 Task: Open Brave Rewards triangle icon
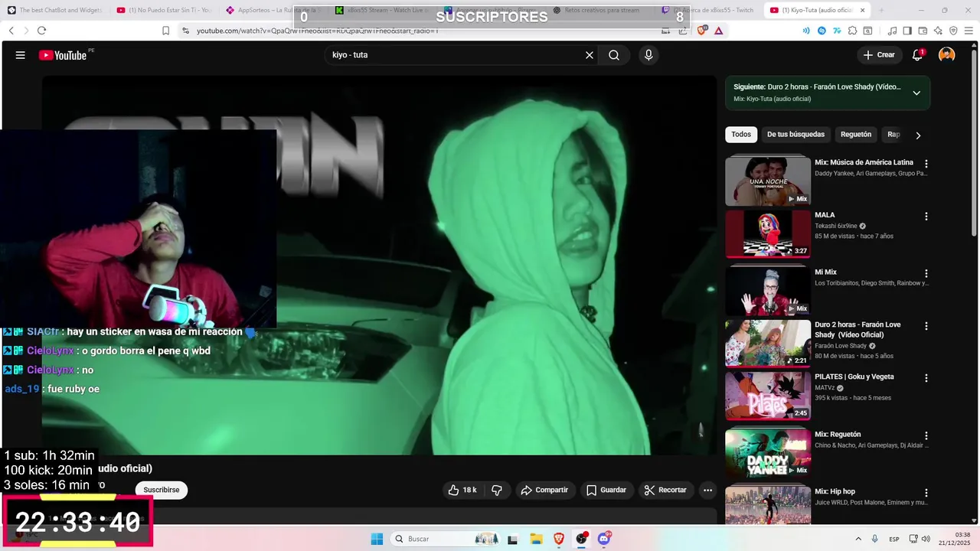(x=718, y=31)
